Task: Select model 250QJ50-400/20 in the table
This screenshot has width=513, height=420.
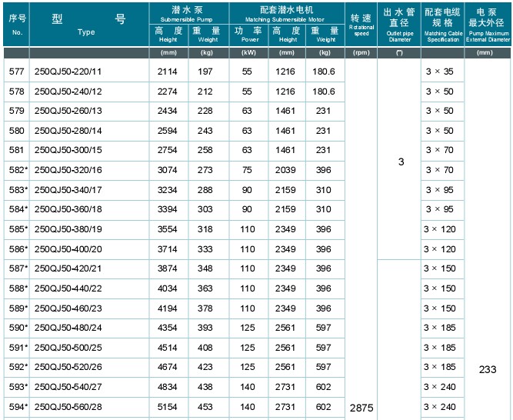Action: tap(69, 250)
